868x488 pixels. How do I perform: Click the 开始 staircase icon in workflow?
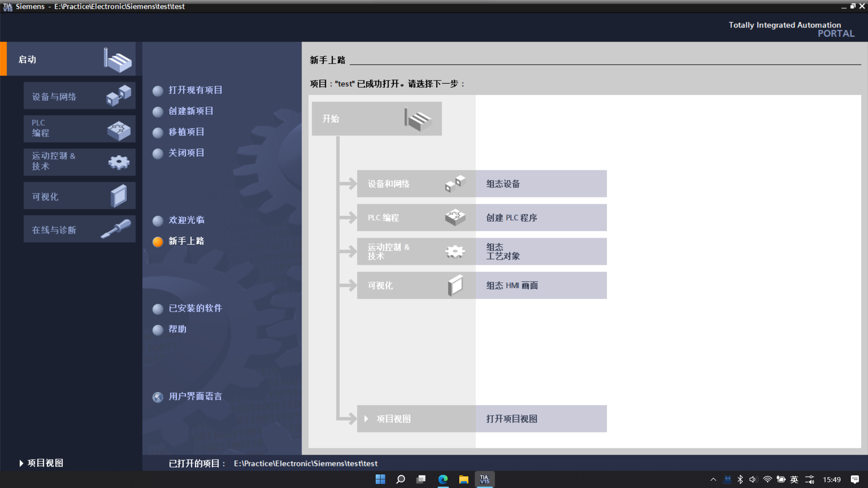tap(418, 119)
